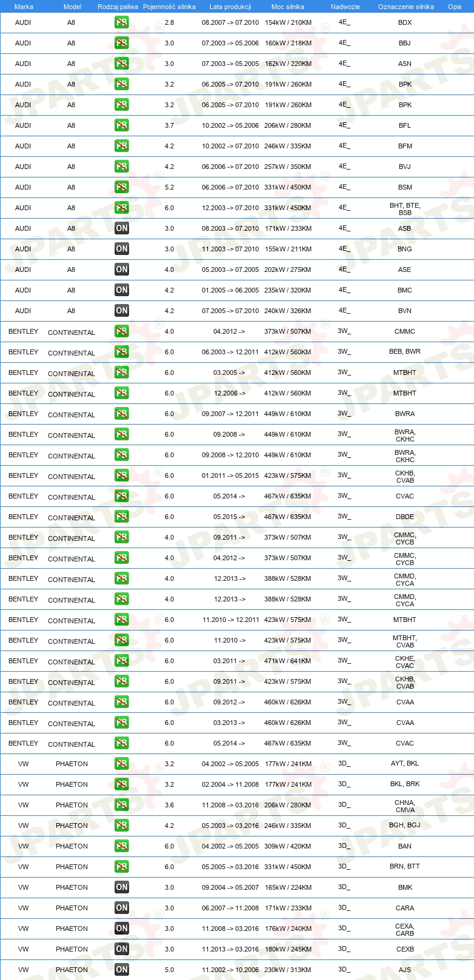Viewport: 474px width, 980px height.
Task: Select the diesel ON icon for engine BNG
Action: pyautogui.click(x=122, y=249)
